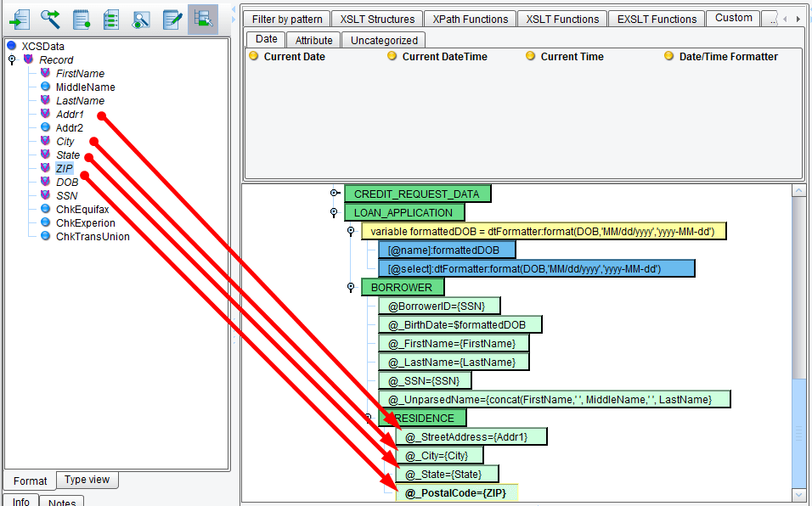The image size is (812, 506).
Task: Collapse the LOAN_APPLICATION node
Action: point(334,212)
